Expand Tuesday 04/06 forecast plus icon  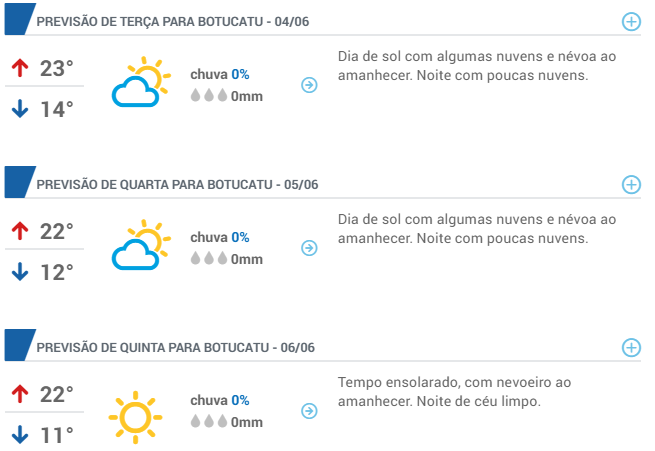click(x=631, y=22)
